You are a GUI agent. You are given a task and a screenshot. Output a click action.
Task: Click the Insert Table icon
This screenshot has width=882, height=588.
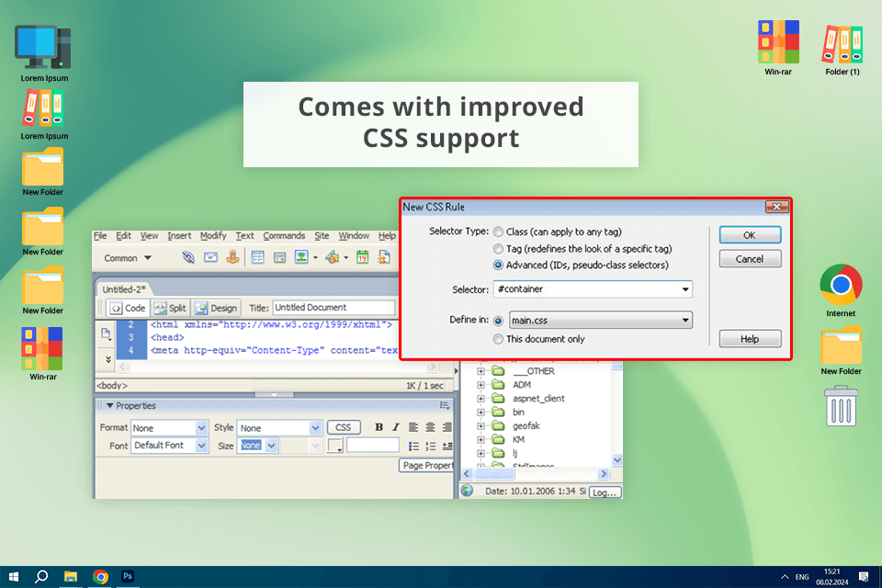pyautogui.click(x=257, y=257)
